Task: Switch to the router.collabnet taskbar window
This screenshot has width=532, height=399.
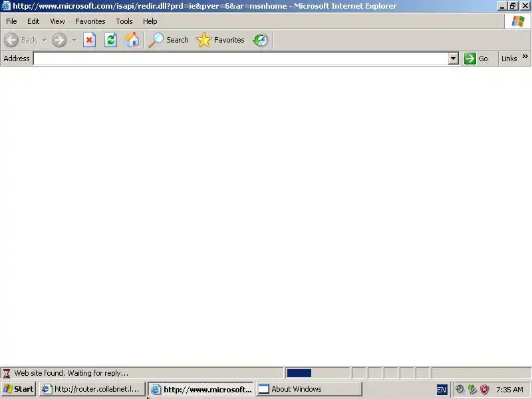Action: (92, 389)
